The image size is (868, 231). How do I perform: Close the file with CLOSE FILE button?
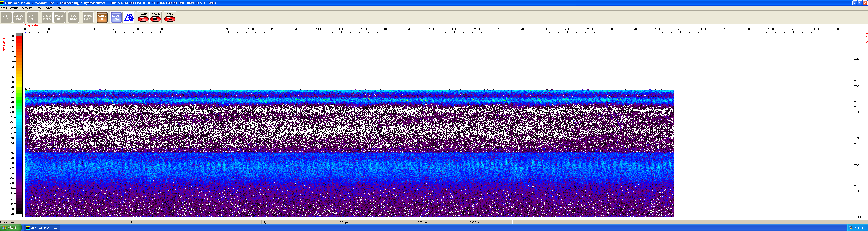point(102,17)
